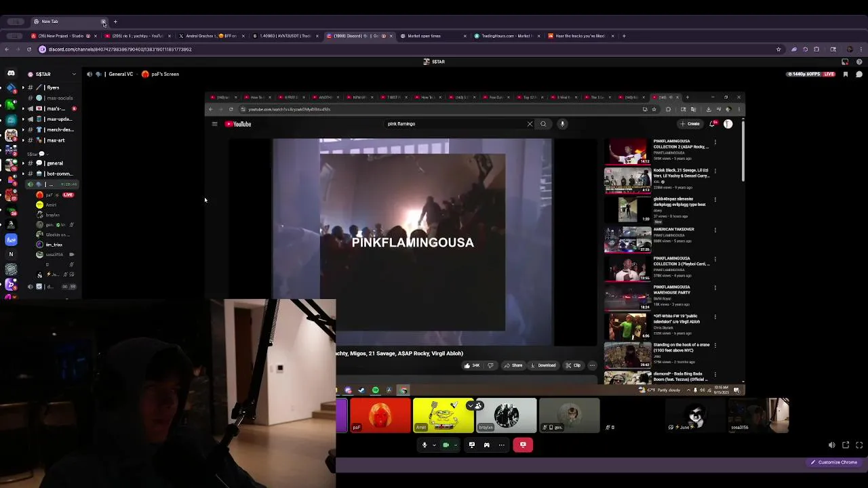Switch to AVNT/USDT trading tab
Viewport: 868px width, 488px height.
pyautogui.click(x=285, y=36)
